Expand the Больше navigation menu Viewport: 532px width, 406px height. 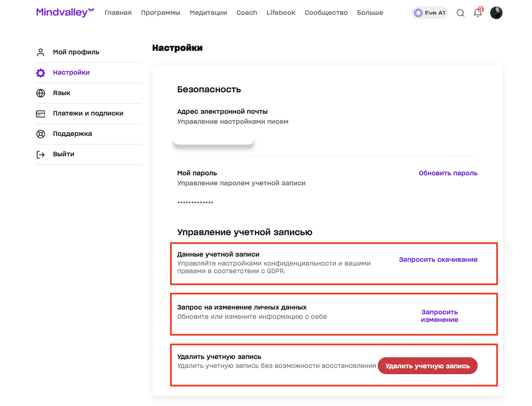pos(370,13)
